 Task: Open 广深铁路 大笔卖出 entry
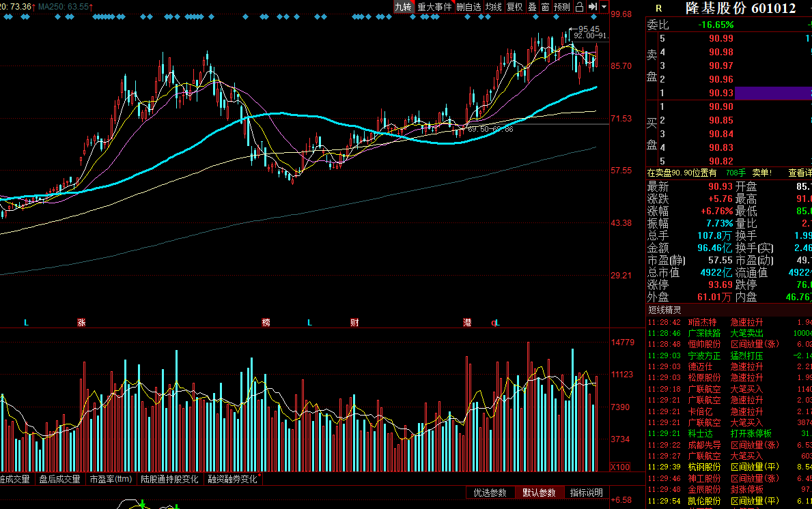pyautogui.click(x=729, y=333)
